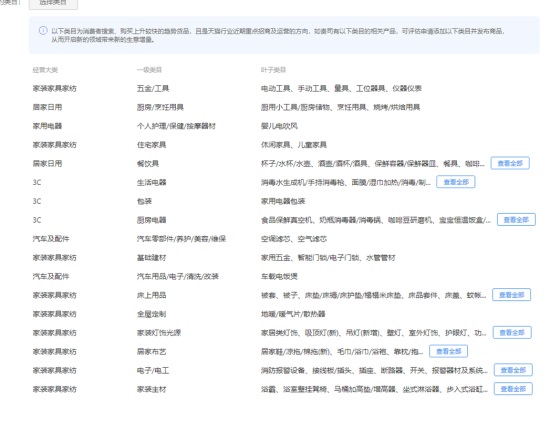Screen dimensions: 550x421
Task: Click the 居家布艺 category text
Action: (x=151, y=352)
